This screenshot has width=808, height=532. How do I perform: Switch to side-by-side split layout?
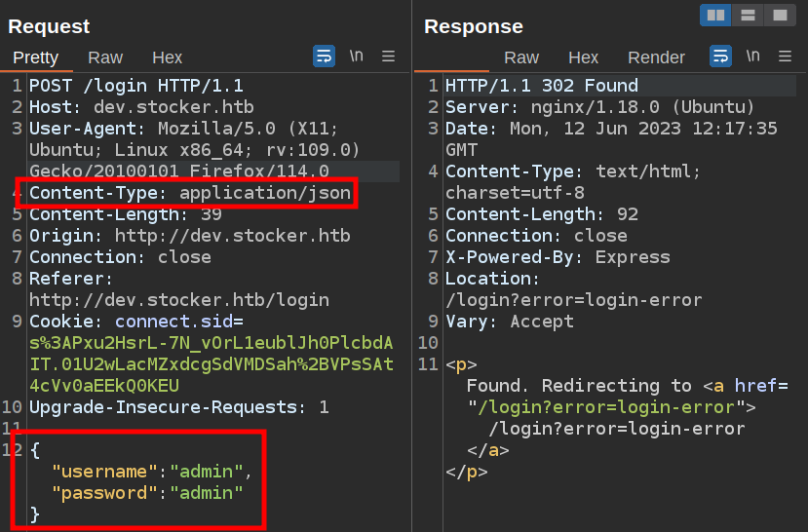[x=715, y=15]
